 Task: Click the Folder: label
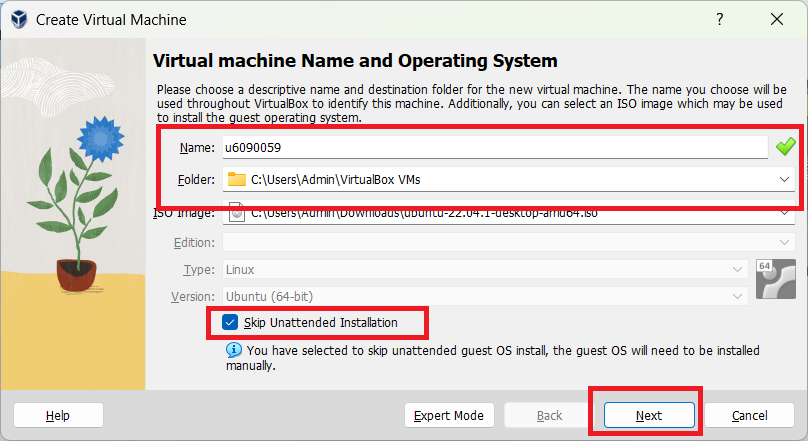(x=196, y=180)
